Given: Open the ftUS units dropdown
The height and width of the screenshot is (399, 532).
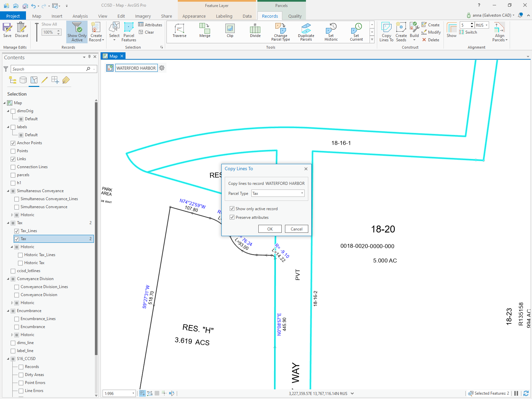Looking at the screenshot, I should (x=482, y=25).
